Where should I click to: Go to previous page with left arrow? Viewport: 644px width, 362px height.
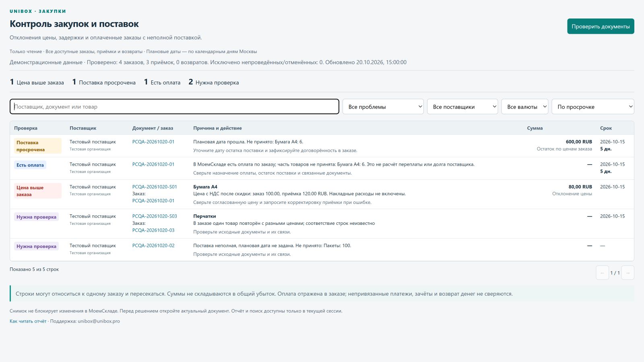[602, 273]
